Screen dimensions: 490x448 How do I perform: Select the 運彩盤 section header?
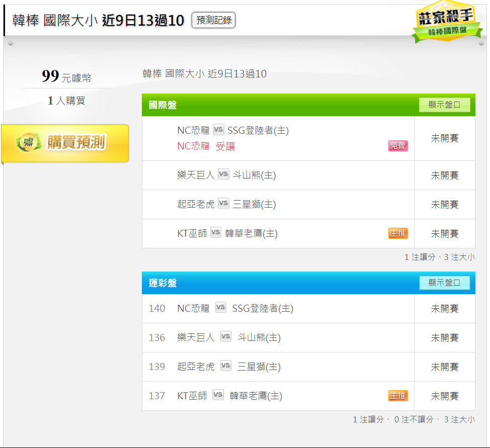308,283
